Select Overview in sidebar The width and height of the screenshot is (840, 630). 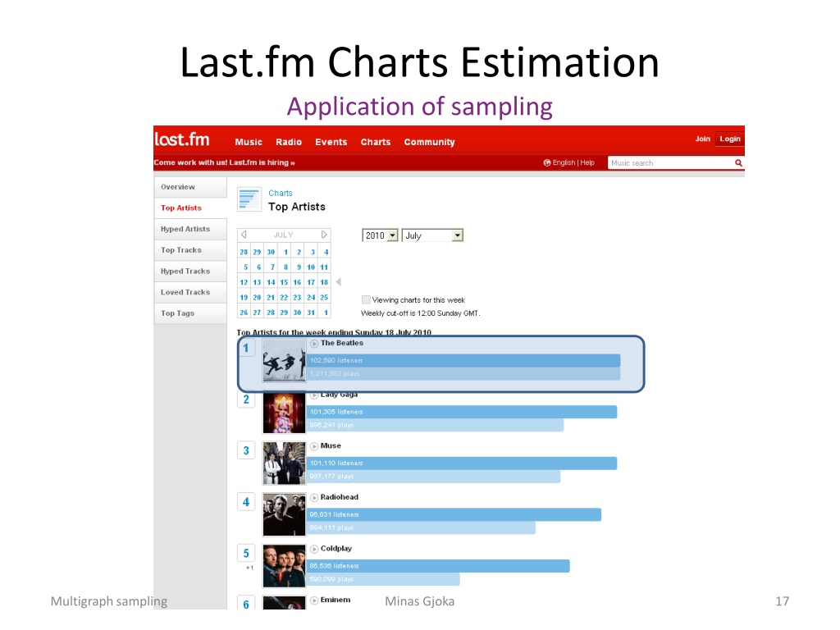(190, 187)
